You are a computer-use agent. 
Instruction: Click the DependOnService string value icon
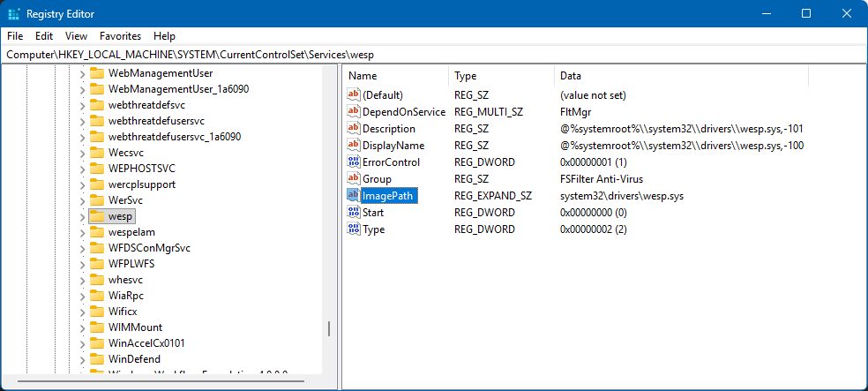click(353, 111)
